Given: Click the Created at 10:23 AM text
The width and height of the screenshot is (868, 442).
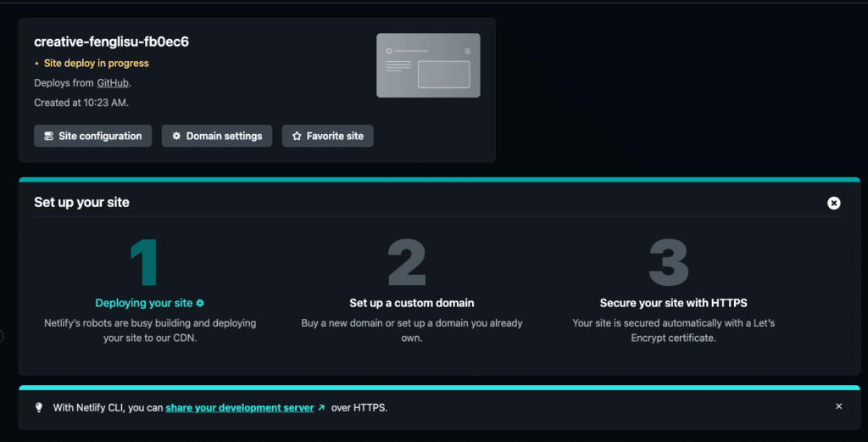Looking at the screenshot, I should pyautogui.click(x=81, y=103).
